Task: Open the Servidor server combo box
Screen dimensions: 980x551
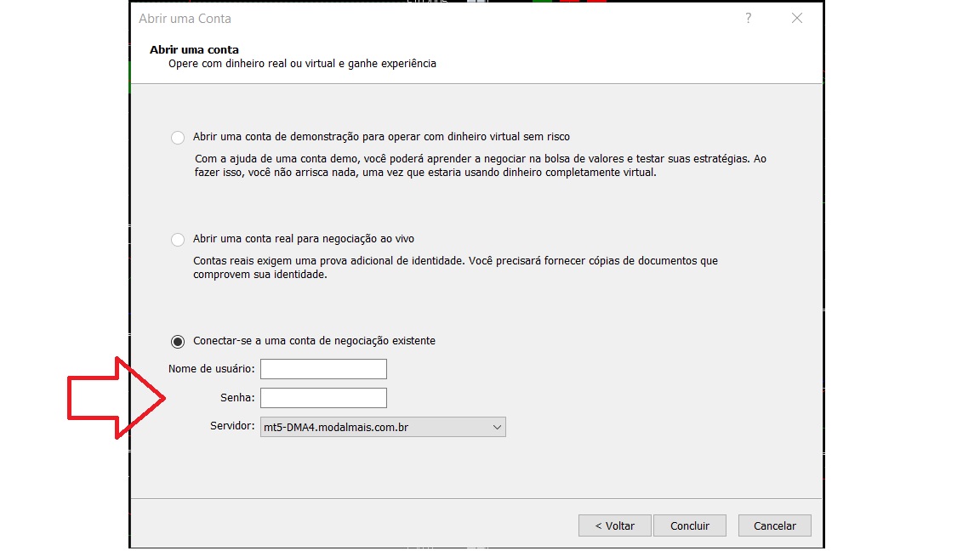Action: pos(383,428)
